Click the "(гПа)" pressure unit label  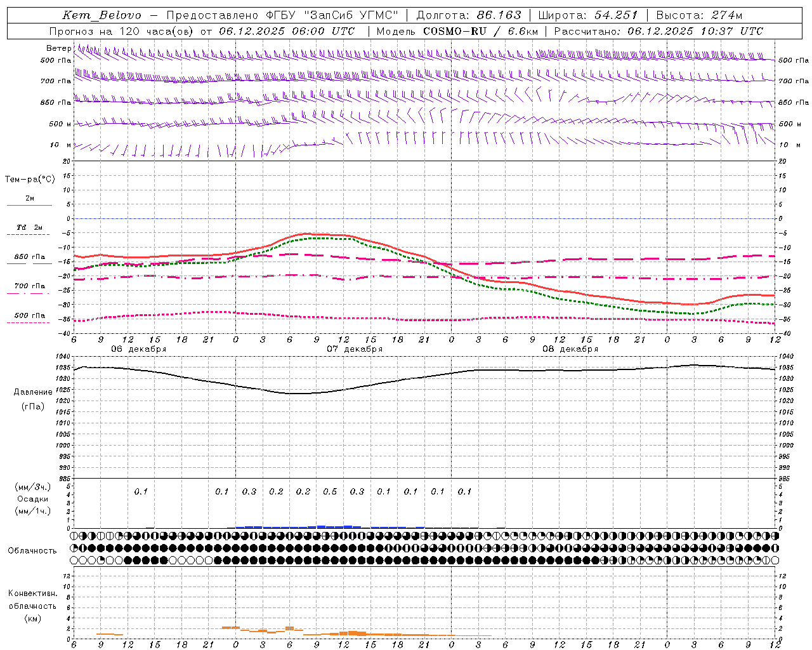33,406
